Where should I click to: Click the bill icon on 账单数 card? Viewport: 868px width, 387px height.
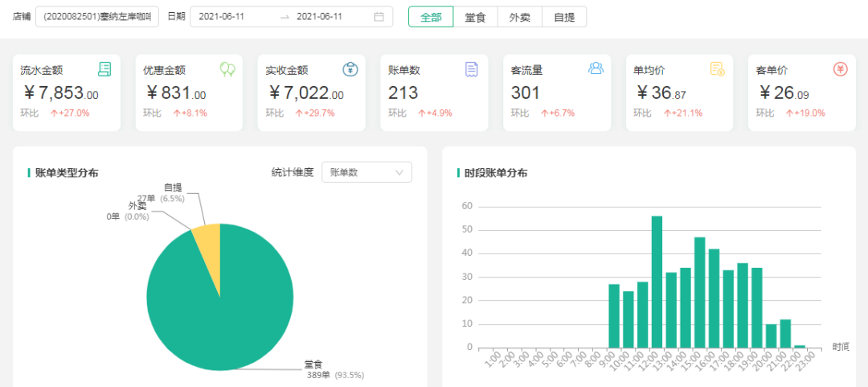[472, 70]
